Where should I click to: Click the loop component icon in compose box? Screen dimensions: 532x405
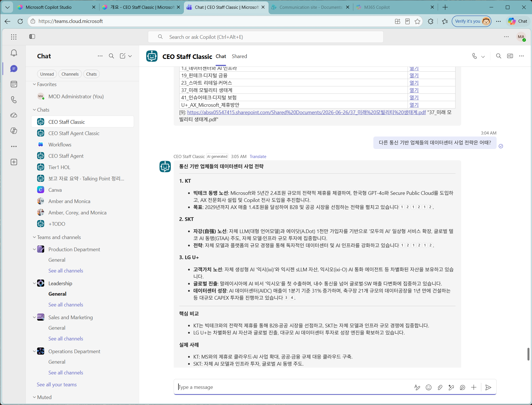coord(463,387)
